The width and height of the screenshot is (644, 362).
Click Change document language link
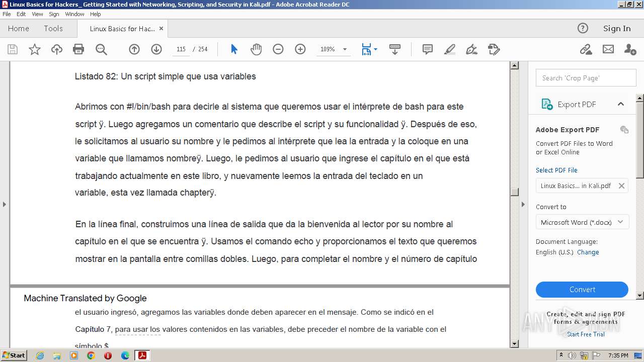pos(588,252)
